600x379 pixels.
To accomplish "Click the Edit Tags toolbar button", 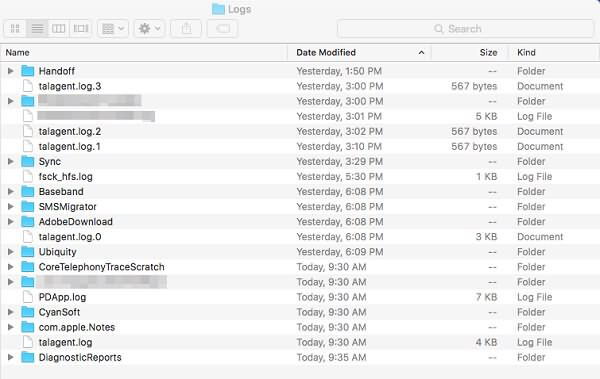I will pyautogui.click(x=222, y=28).
